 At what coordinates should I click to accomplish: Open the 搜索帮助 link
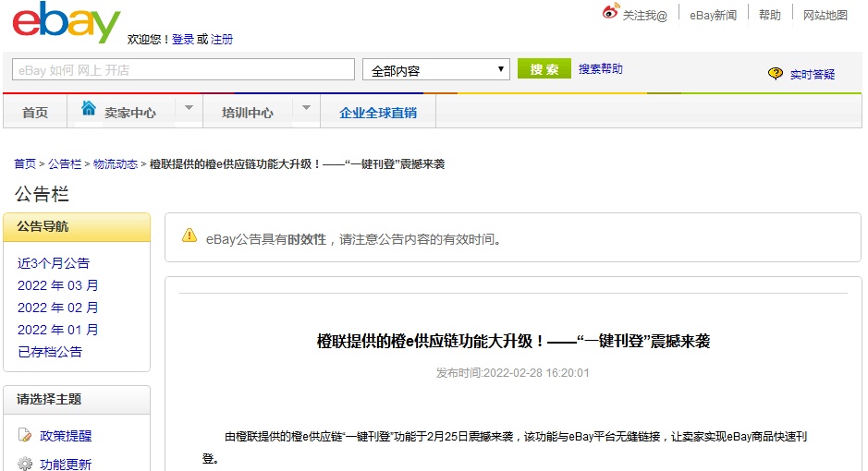tap(601, 69)
